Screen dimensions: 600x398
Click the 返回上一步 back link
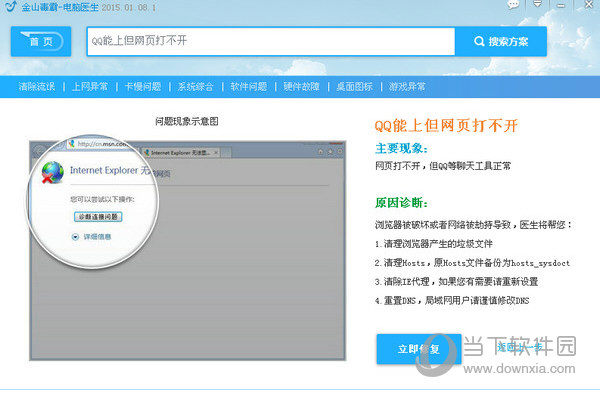pyautogui.click(x=520, y=347)
